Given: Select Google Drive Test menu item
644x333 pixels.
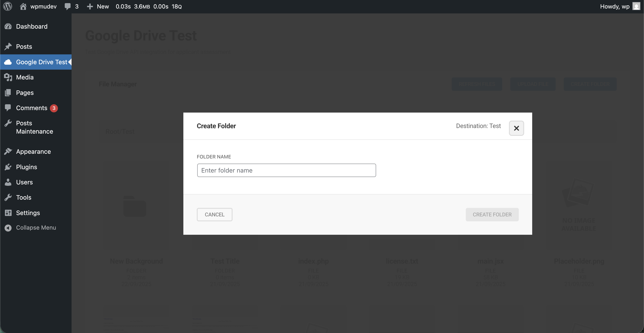Looking at the screenshot, I should [36, 62].
